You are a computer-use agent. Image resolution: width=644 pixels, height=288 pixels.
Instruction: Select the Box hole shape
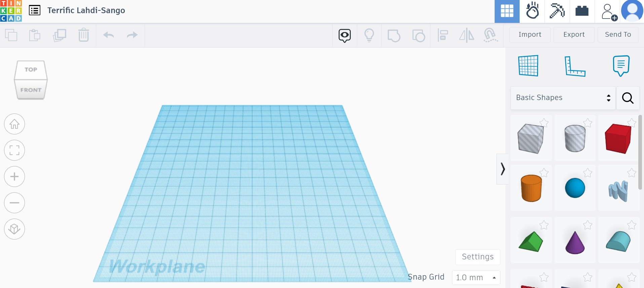[531, 138]
